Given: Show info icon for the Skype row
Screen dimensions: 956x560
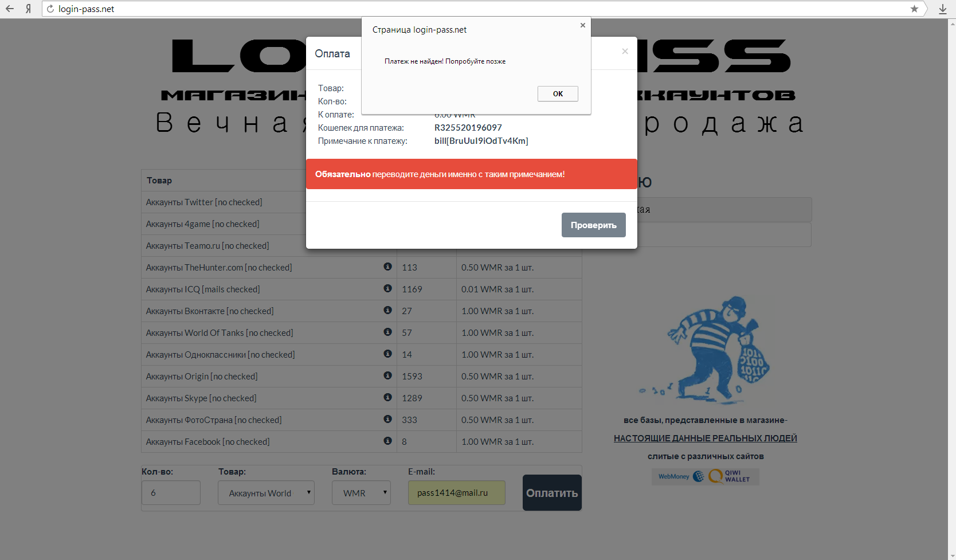Looking at the screenshot, I should (387, 397).
